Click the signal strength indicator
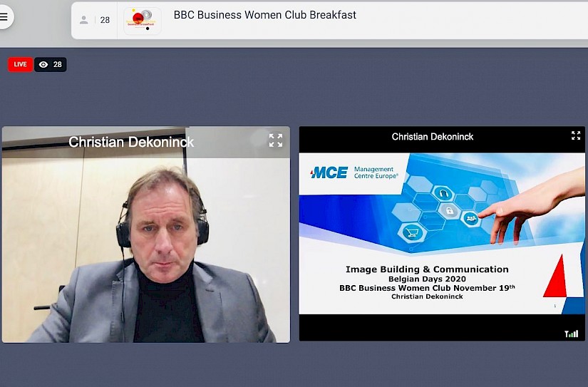The image size is (588, 387). tap(572, 334)
